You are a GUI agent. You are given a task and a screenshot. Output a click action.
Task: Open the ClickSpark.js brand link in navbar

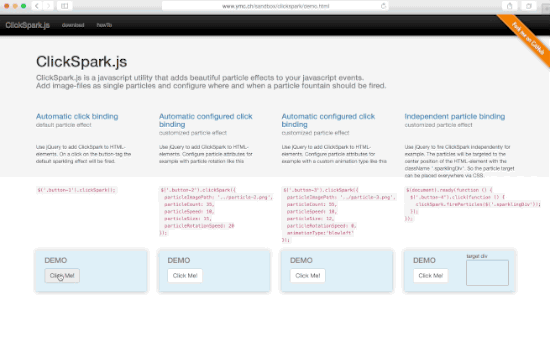tap(27, 25)
